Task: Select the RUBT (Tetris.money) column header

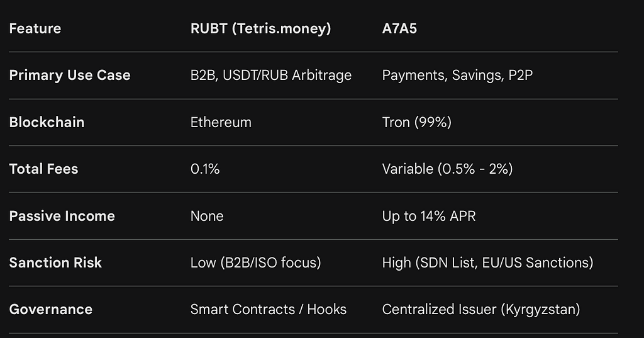Action: (260, 28)
